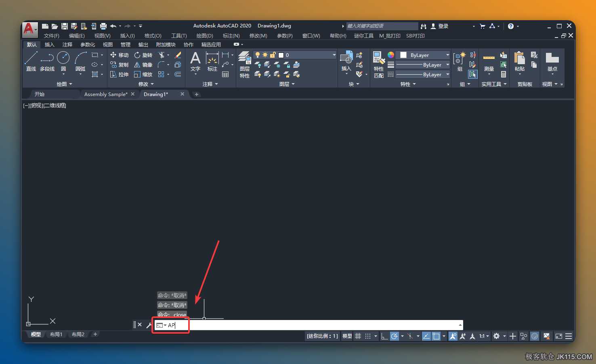Click the Move (移动) tool
Image resolution: width=596 pixels, height=364 pixels.
click(x=119, y=55)
